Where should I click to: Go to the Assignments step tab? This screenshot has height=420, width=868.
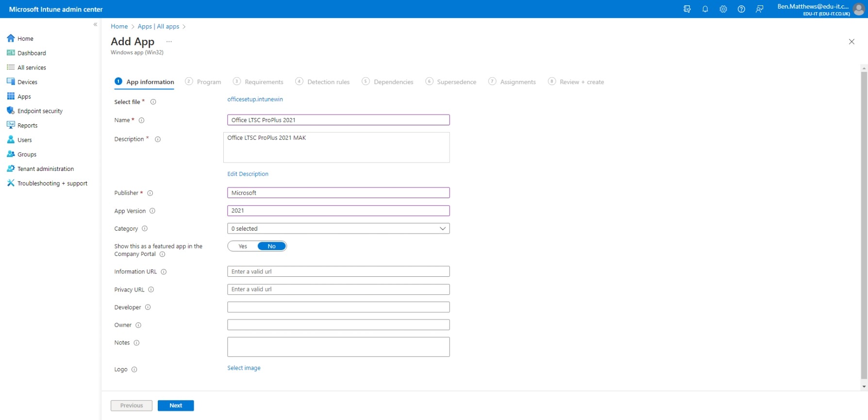tap(512, 82)
